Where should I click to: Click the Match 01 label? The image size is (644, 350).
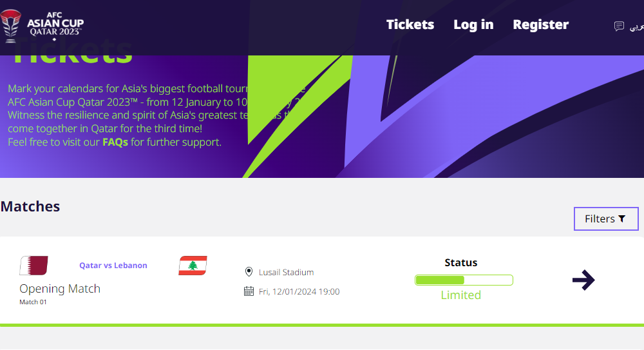click(33, 302)
